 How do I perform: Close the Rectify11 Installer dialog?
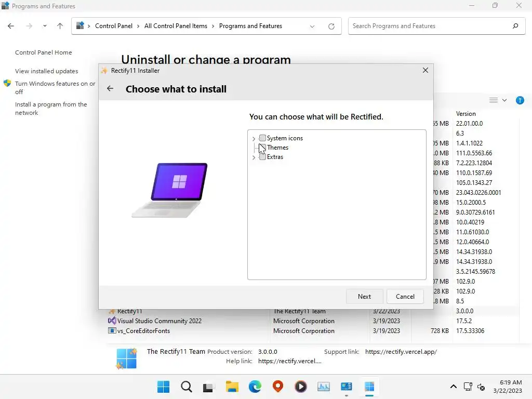tap(425, 70)
